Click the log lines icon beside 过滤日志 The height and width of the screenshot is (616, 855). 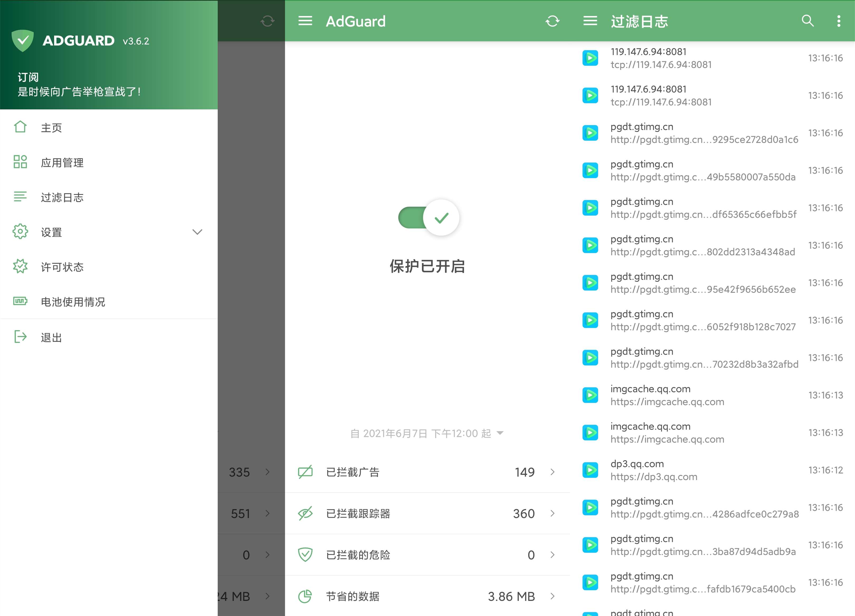20,197
